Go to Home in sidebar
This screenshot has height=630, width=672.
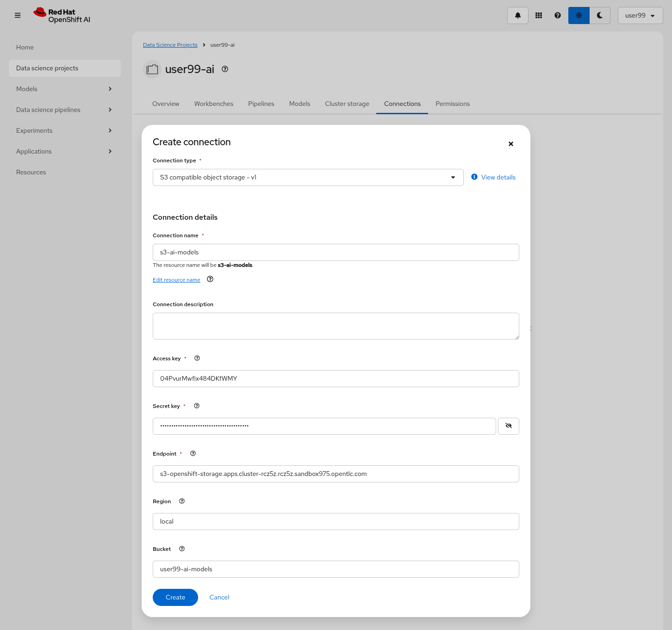(65, 47)
